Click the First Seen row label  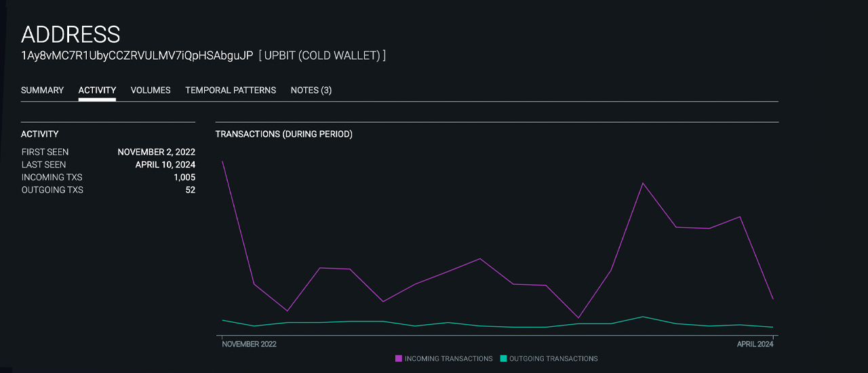(x=45, y=152)
